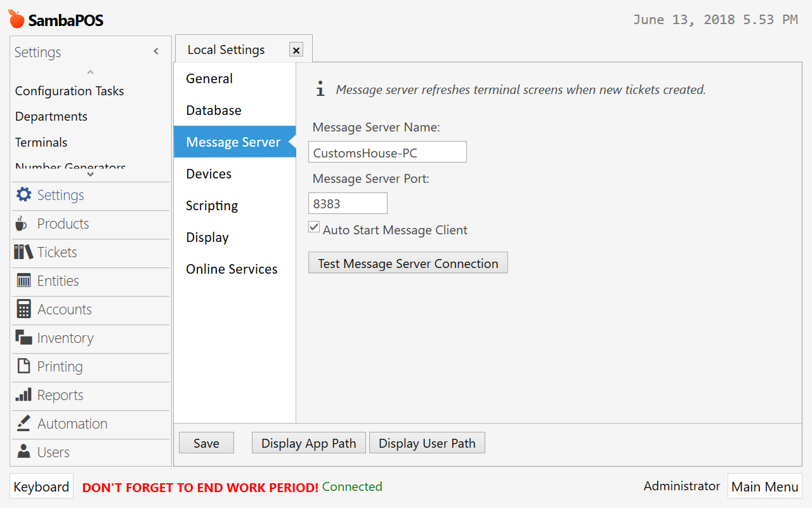Click the Tickets books icon
This screenshot has height=508, width=812.
pyautogui.click(x=23, y=252)
